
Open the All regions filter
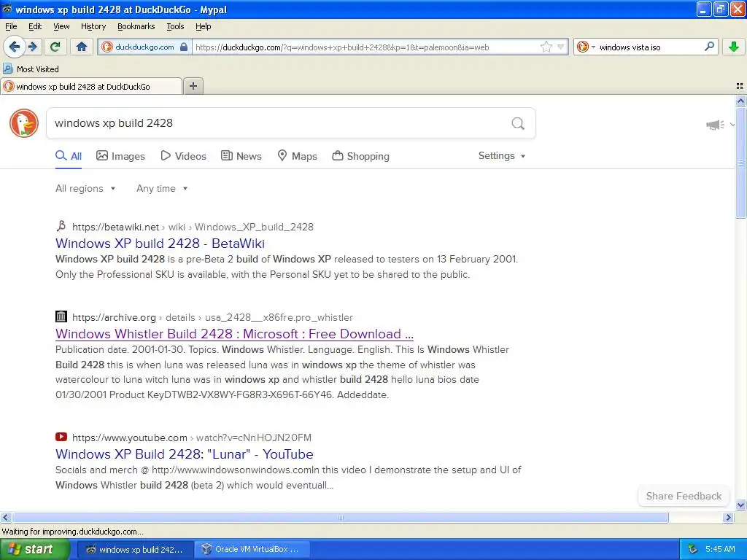[85, 189]
